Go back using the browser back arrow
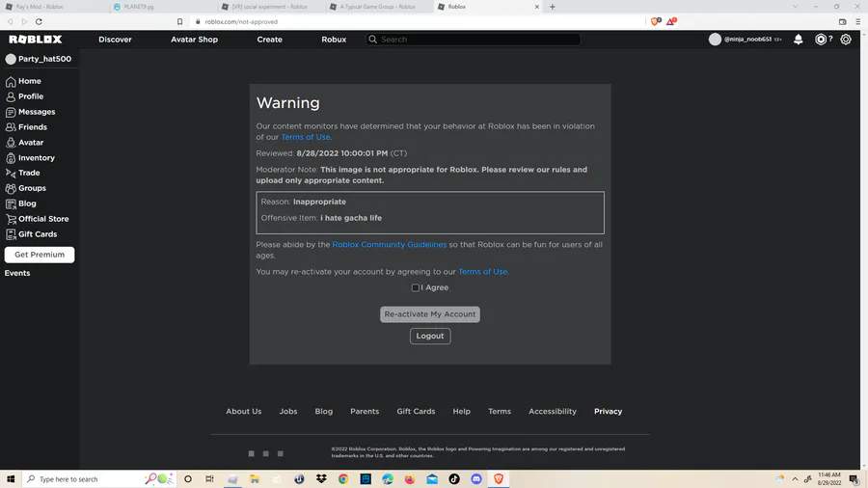Viewport: 868px width, 488px height. click(x=10, y=21)
